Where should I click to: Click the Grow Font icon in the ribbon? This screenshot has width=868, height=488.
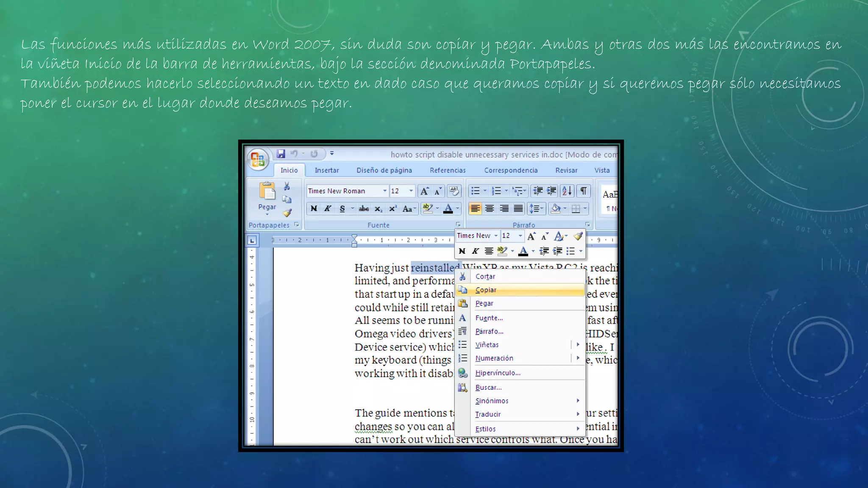click(x=424, y=191)
